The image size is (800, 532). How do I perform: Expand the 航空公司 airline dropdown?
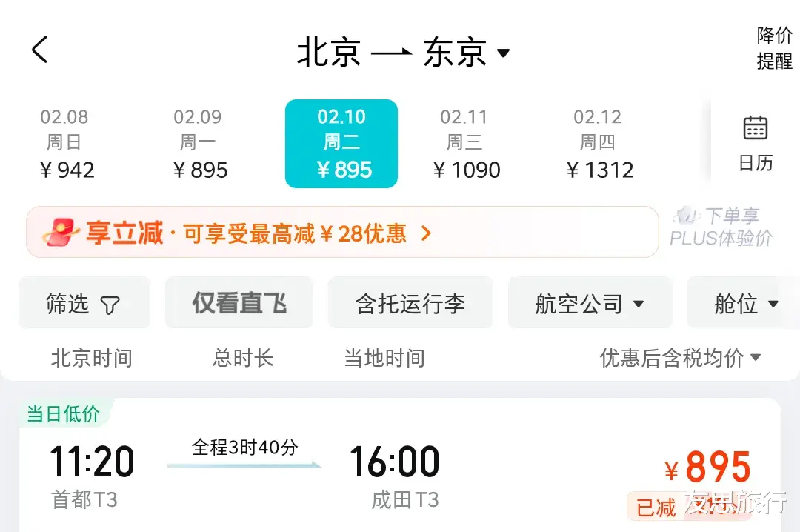point(590,303)
